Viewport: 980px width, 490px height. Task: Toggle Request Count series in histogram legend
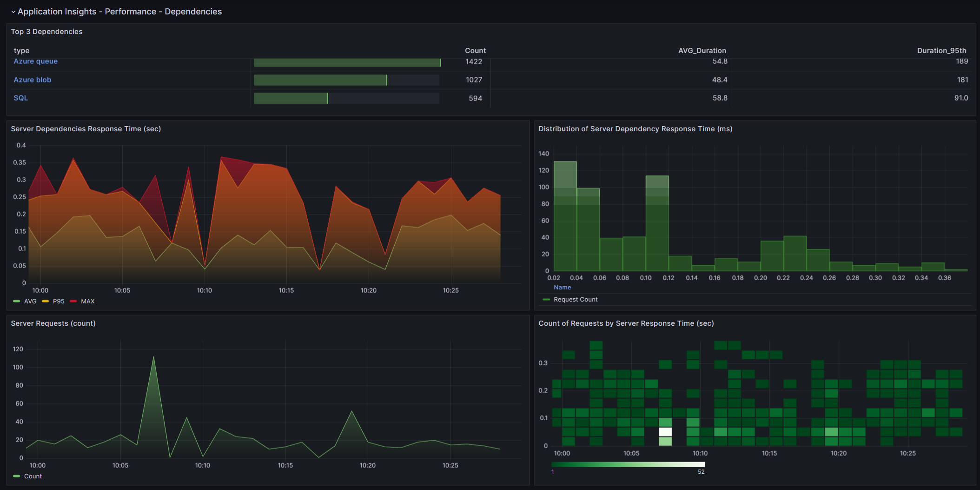point(576,300)
